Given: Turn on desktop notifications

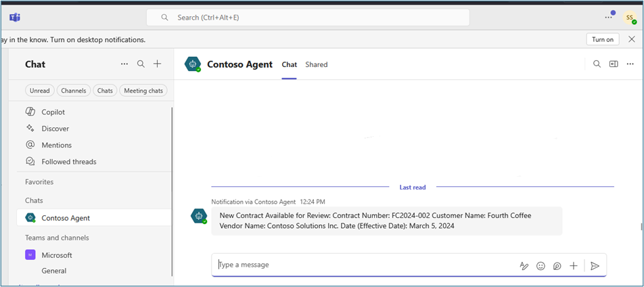Looking at the screenshot, I should 603,39.
